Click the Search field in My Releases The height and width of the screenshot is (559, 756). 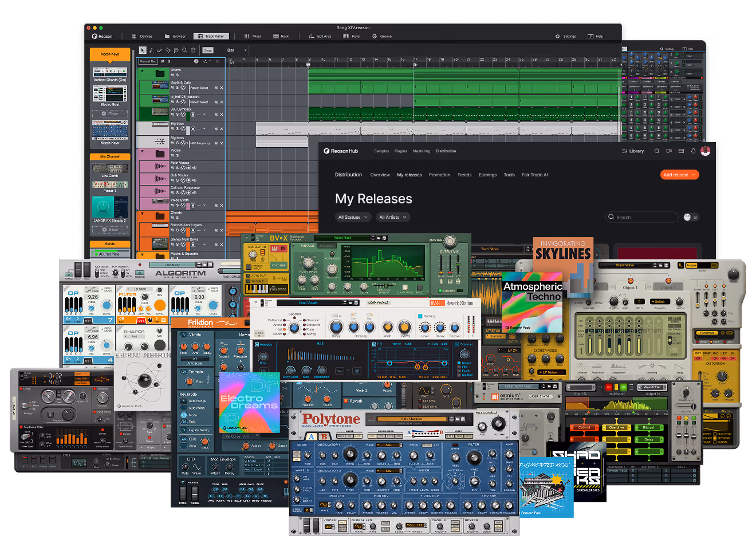tap(642, 217)
